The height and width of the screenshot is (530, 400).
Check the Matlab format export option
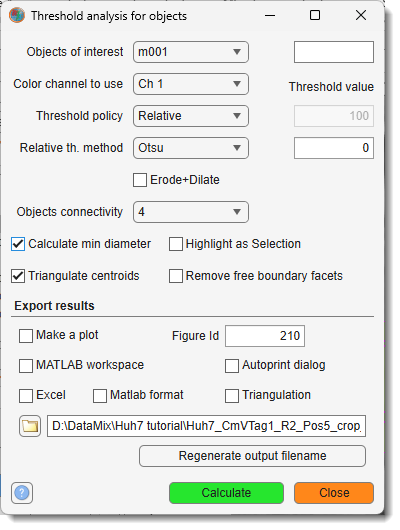point(100,396)
